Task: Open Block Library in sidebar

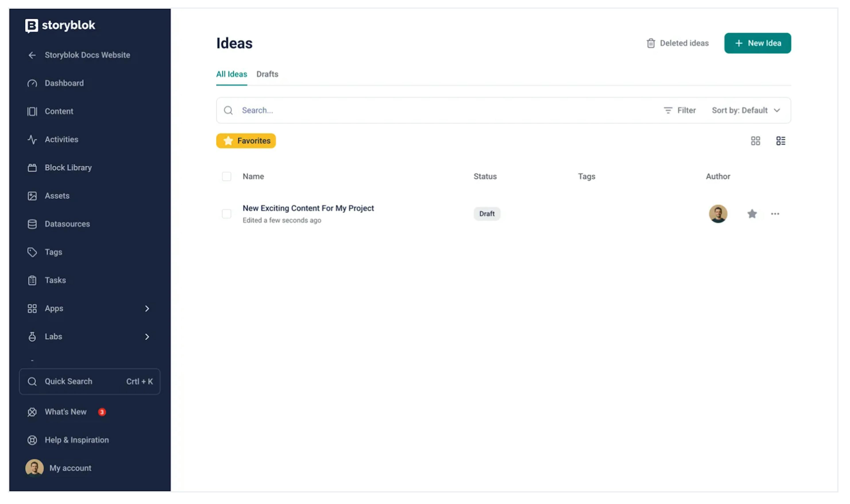Action: click(x=68, y=168)
